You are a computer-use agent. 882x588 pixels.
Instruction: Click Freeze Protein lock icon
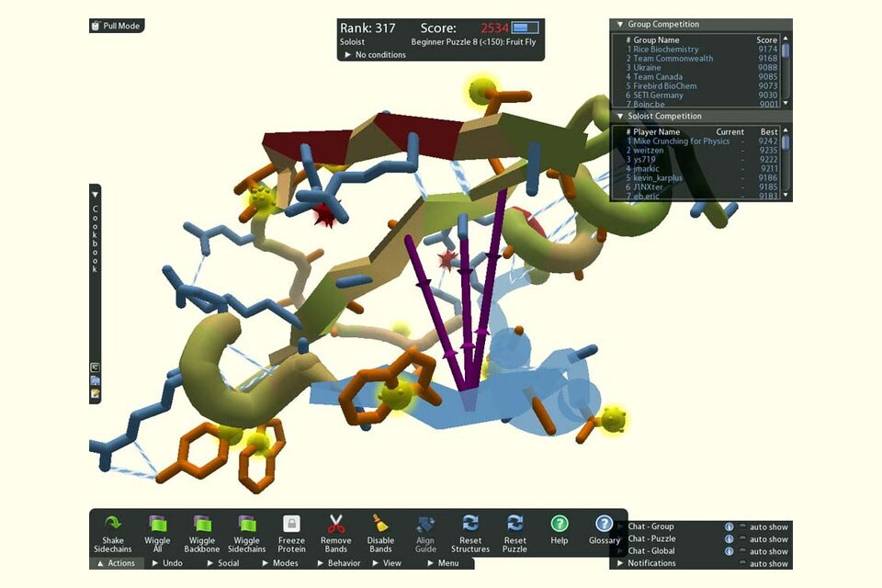pos(291,524)
